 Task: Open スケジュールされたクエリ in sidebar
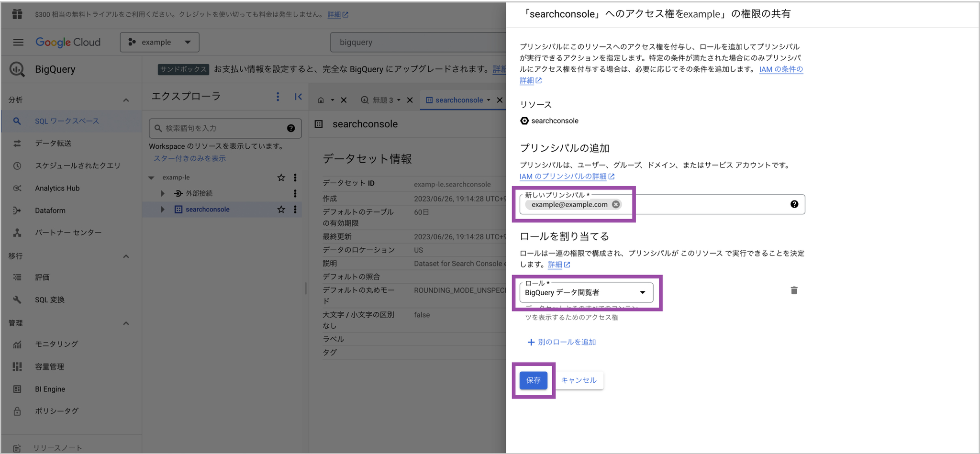[x=72, y=166]
